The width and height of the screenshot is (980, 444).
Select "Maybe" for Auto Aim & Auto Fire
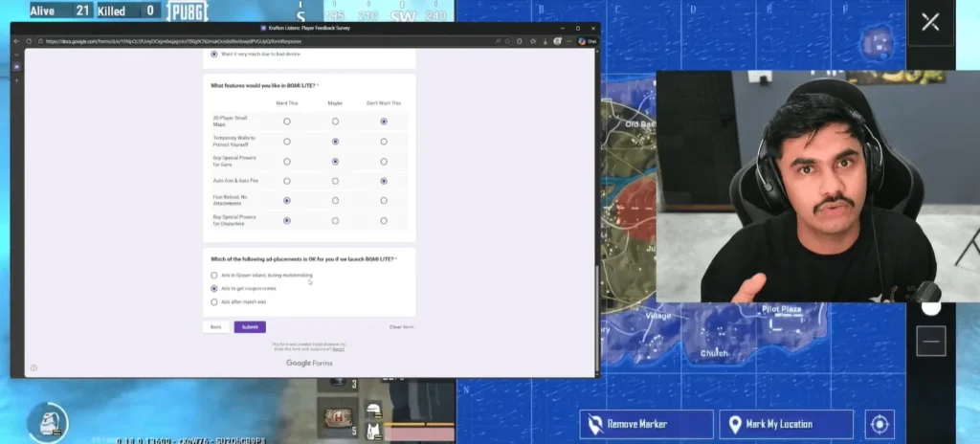335,181
